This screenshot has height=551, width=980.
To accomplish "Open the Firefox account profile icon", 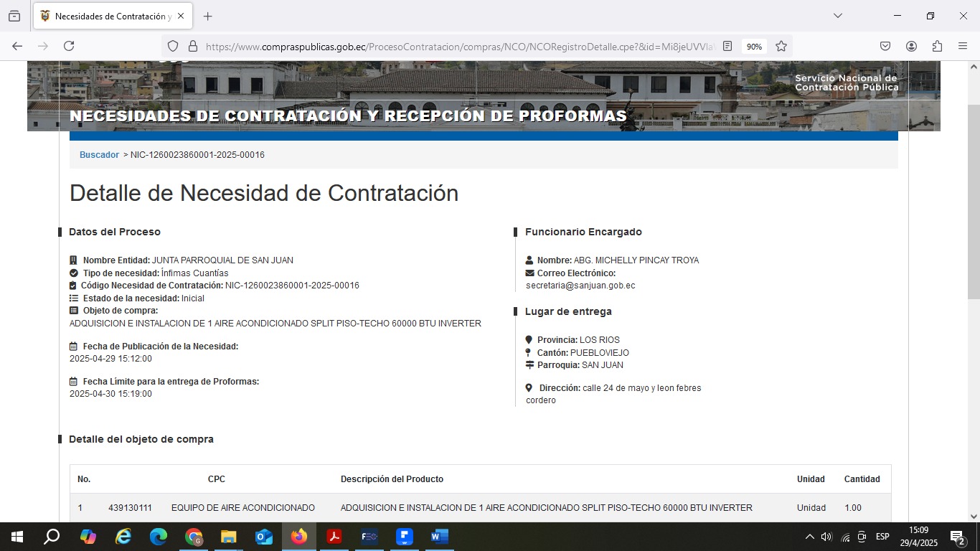I will click(911, 46).
